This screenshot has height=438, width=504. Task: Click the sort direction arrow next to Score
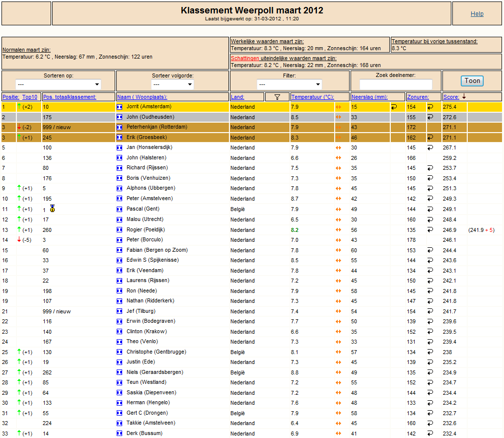(464, 96)
